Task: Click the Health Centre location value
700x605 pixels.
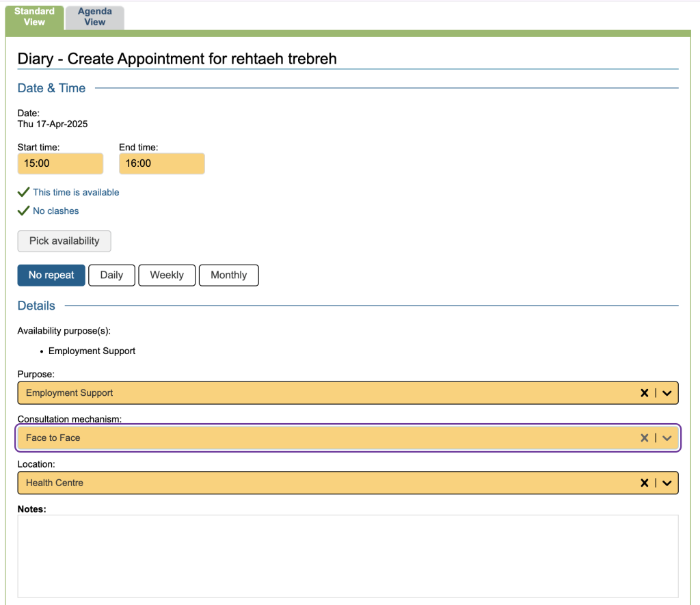Action: click(55, 483)
